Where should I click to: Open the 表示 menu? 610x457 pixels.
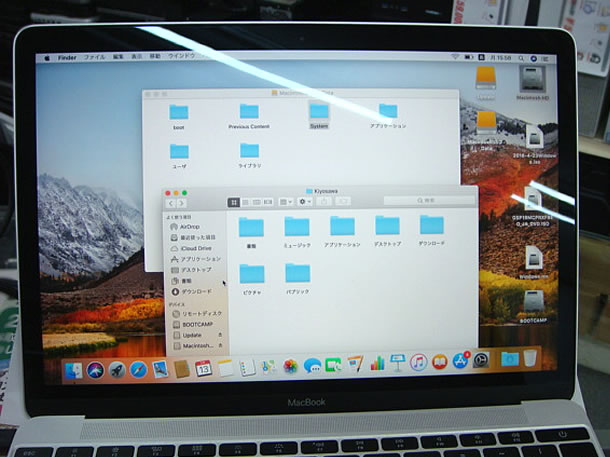tap(136, 56)
